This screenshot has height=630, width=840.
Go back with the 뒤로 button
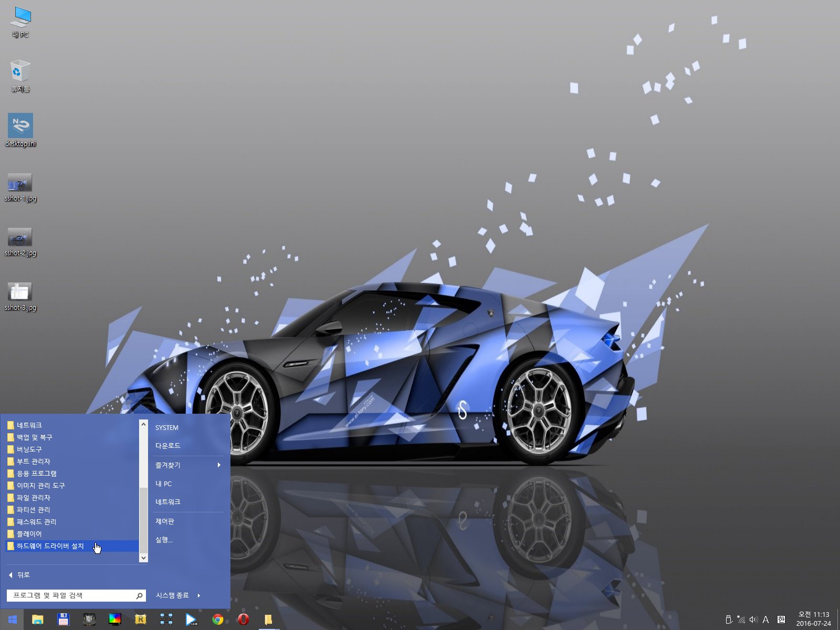[19, 575]
